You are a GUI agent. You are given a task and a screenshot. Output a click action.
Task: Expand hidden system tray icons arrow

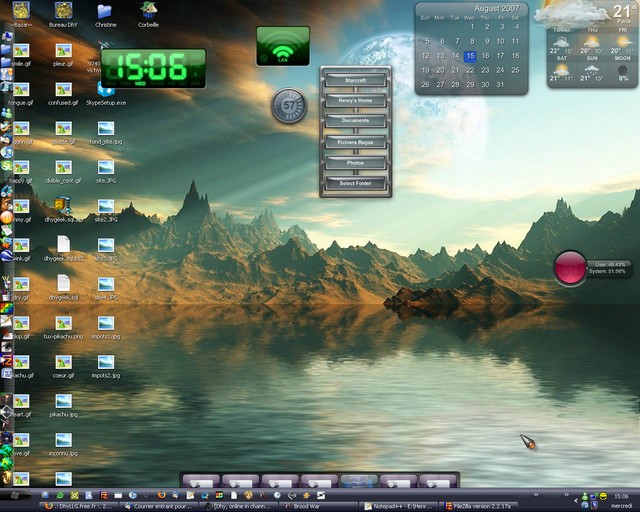[576, 501]
